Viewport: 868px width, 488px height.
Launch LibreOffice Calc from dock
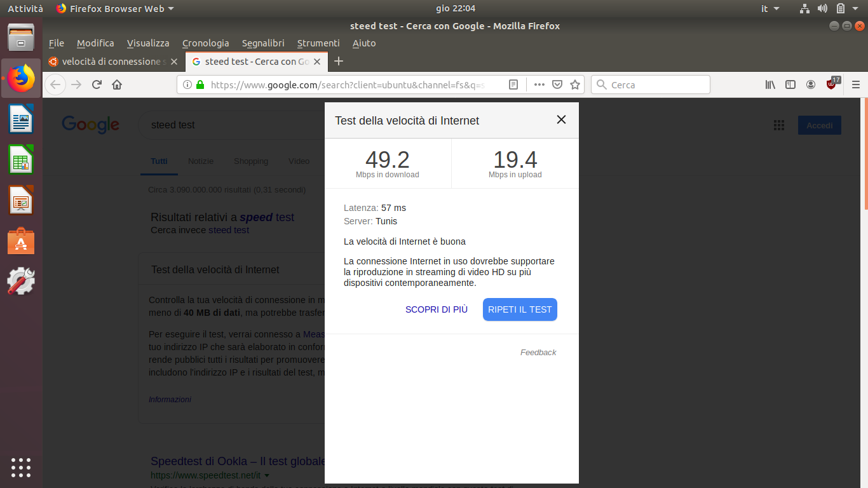click(21, 159)
